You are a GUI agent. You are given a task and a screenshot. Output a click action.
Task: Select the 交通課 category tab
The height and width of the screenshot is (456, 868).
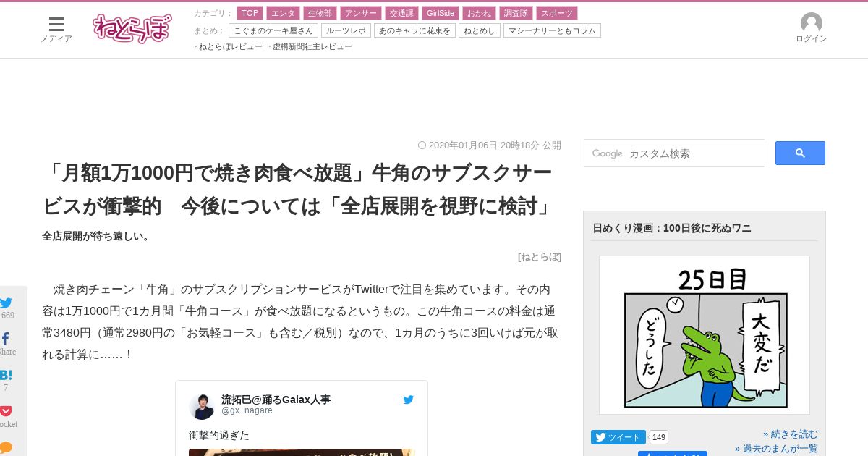tap(401, 13)
